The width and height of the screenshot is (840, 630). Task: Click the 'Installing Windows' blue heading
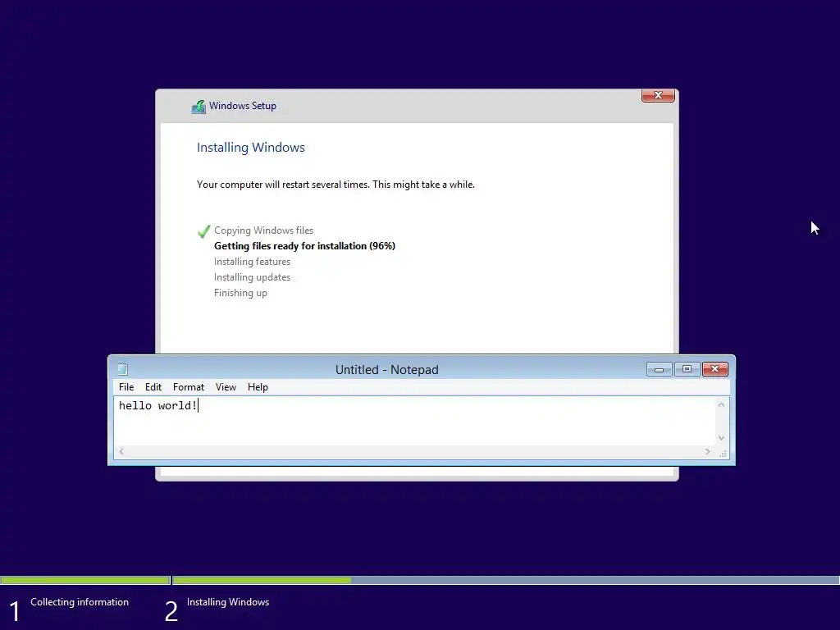251,148
